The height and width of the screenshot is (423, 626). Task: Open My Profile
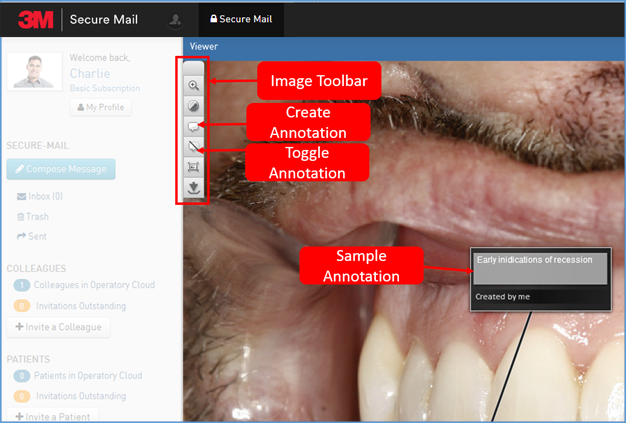[101, 107]
